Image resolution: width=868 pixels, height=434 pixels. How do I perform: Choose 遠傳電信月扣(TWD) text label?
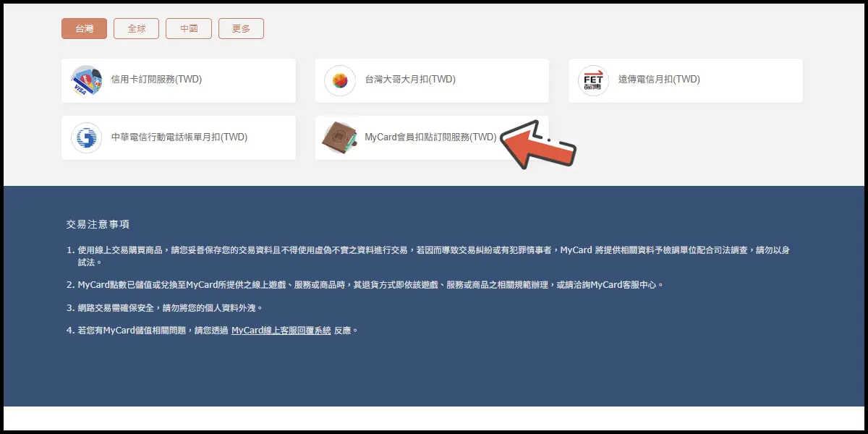[659, 80]
